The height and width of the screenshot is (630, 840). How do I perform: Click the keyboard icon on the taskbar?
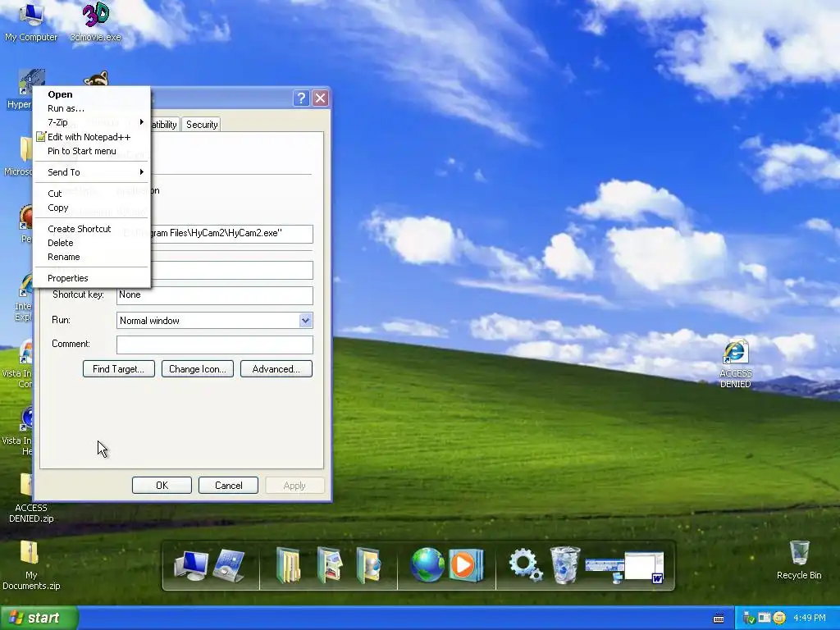pos(719,619)
